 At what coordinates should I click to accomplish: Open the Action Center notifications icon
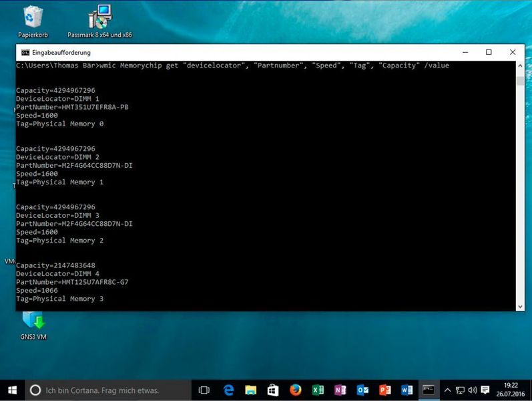[485, 390]
